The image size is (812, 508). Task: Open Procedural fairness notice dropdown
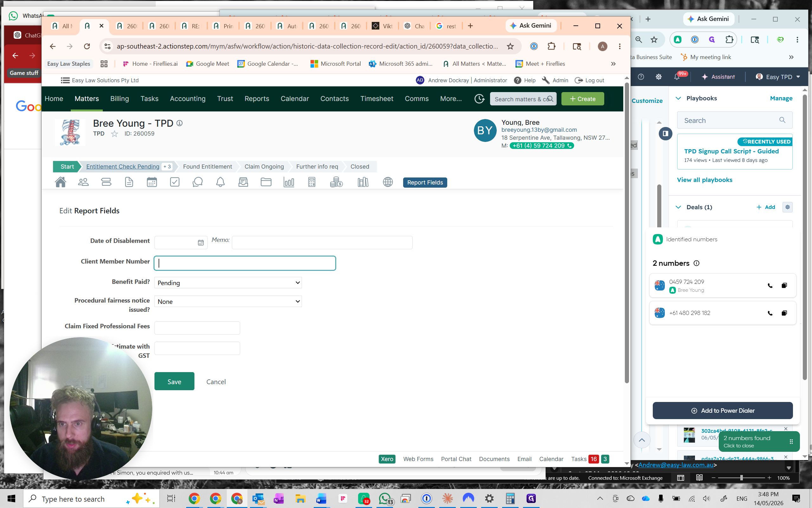coord(228,302)
